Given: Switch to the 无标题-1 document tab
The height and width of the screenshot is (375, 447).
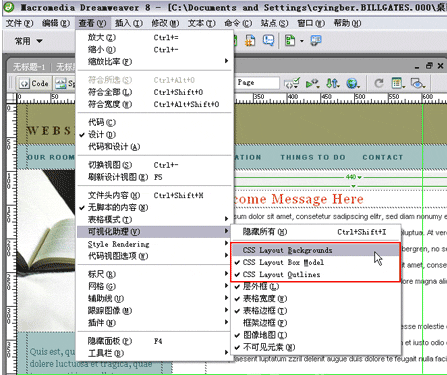Looking at the screenshot, I should (29, 67).
